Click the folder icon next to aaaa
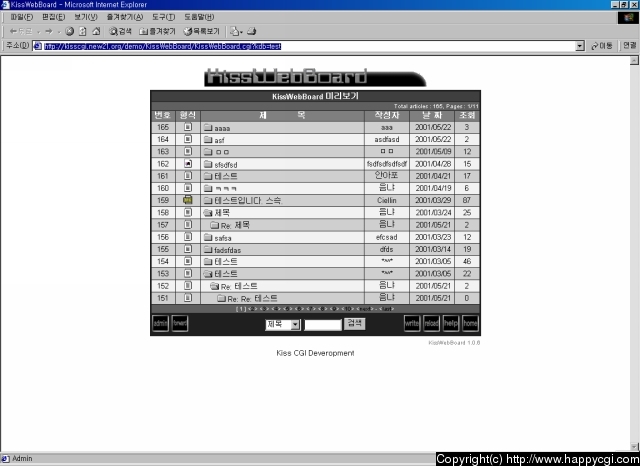640x466 pixels. (208, 127)
